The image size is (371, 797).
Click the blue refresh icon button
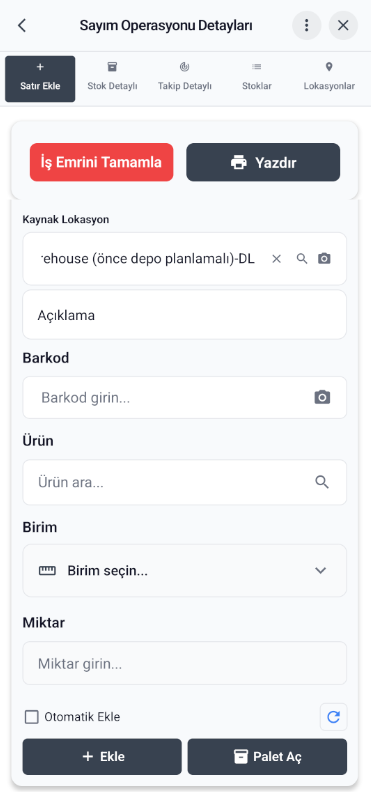coord(333,717)
